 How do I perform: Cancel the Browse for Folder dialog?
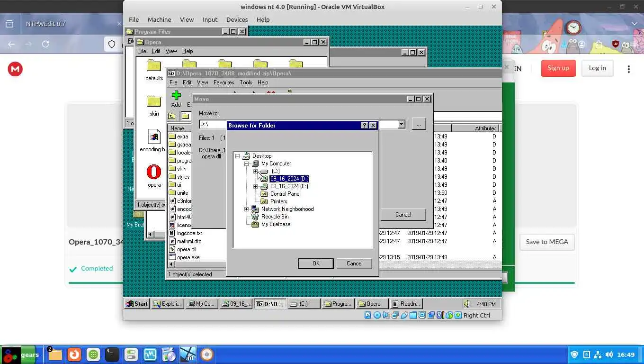[x=354, y=264]
